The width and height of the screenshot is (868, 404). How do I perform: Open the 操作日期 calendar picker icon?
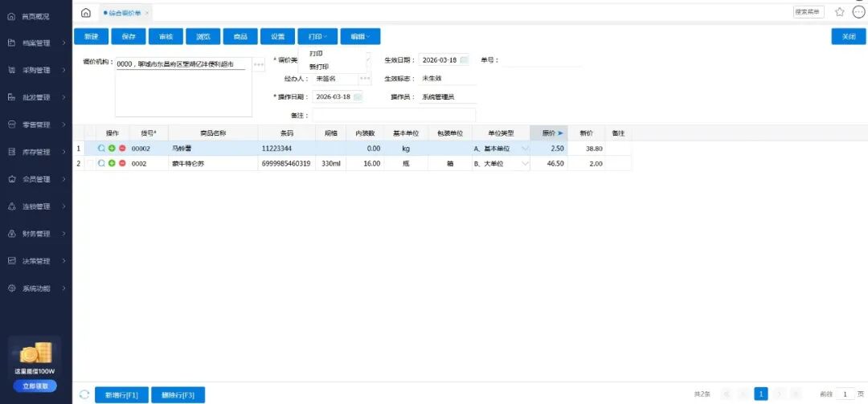[x=358, y=97]
